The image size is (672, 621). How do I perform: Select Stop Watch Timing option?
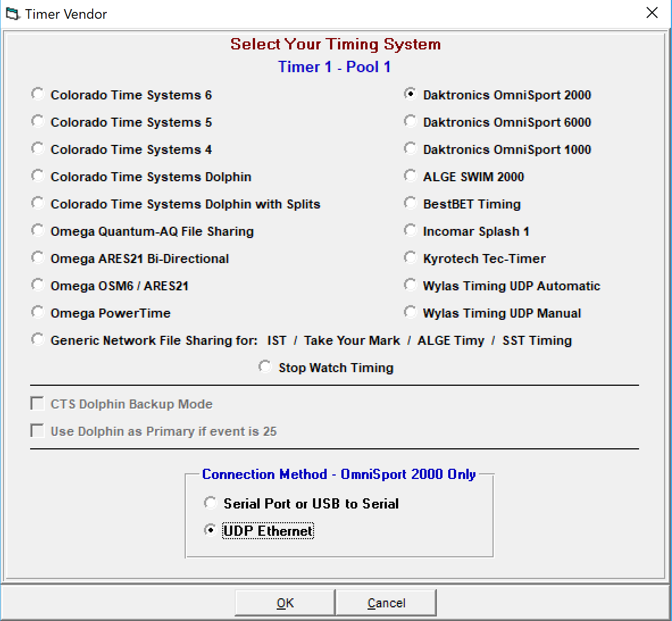(265, 366)
